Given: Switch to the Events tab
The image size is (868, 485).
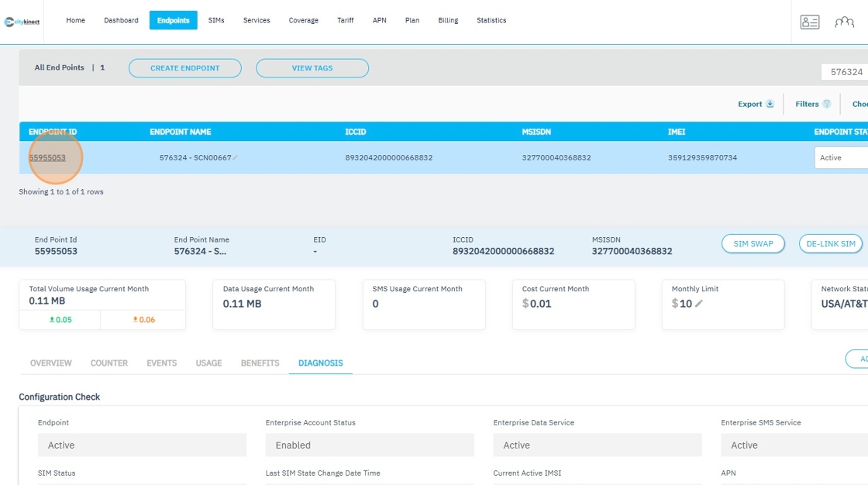Looking at the screenshot, I should [162, 363].
